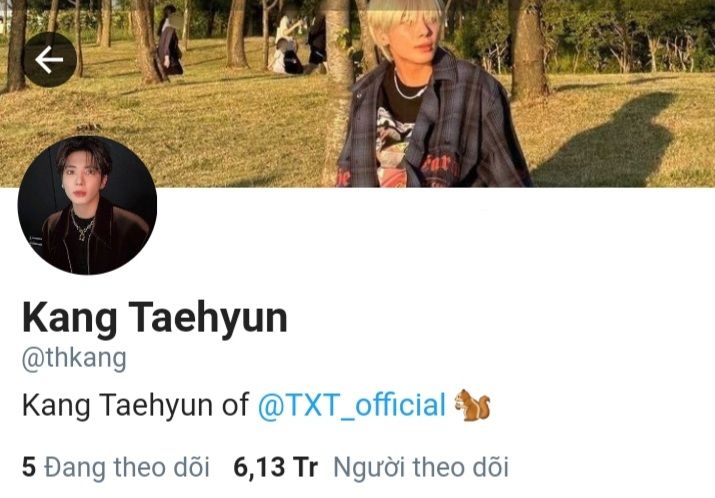View the Đang theo dõi following list

click(x=116, y=467)
